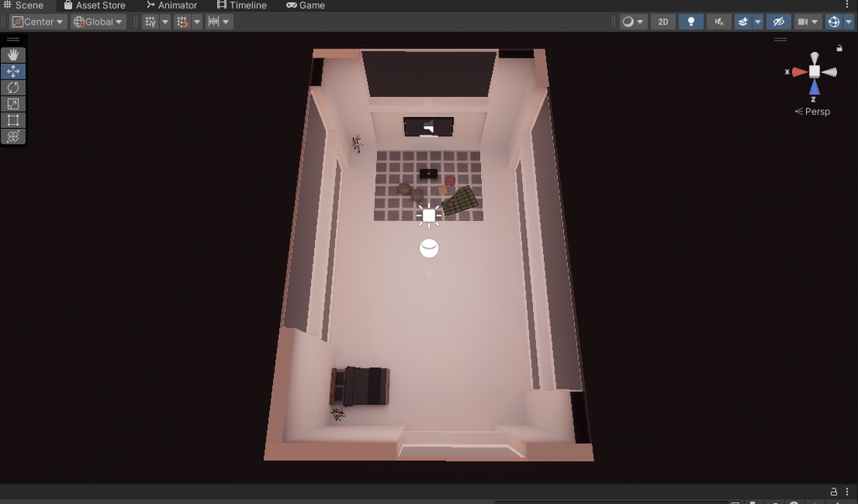The height and width of the screenshot is (504, 858).
Task: Switch to the Game tab
Action: 305,6
